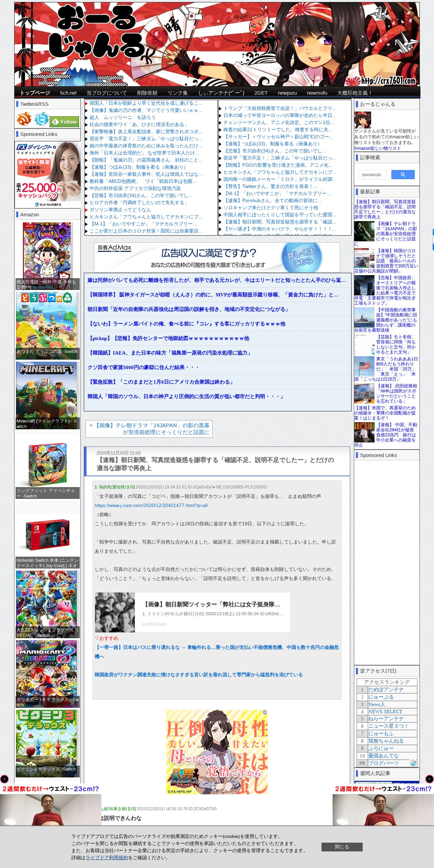Open リングフィット アドベンチャー product thumbnail
Viewport: 434px width, 868px height.
click(x=48, y=465)
